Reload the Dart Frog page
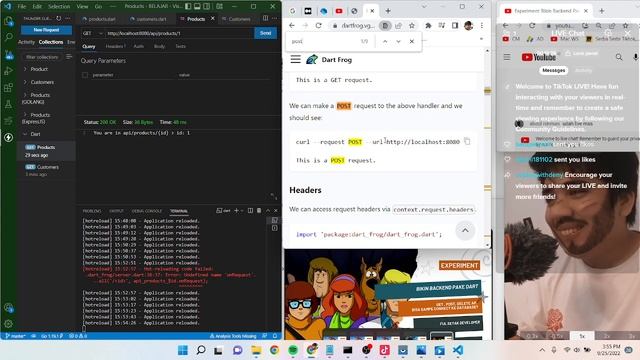 tap(318, 26)
